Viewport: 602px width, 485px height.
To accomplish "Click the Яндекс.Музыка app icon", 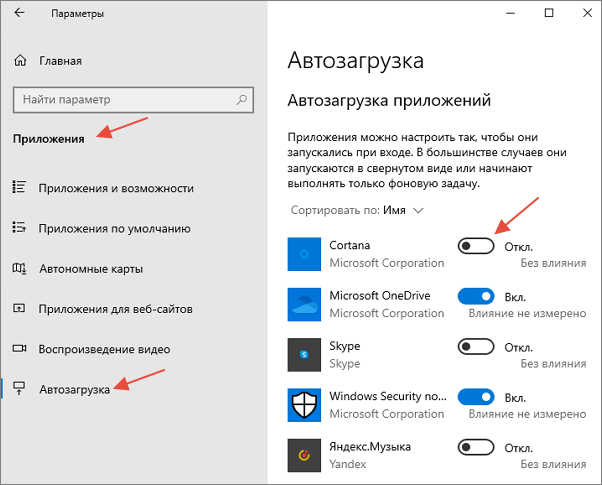I will click(x=304, y=455).
